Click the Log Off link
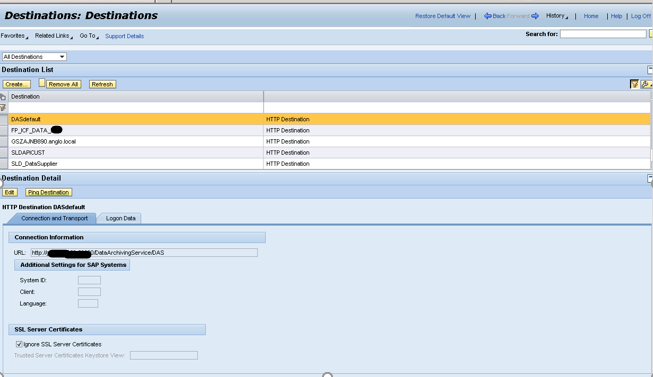 tap(641, 16)
